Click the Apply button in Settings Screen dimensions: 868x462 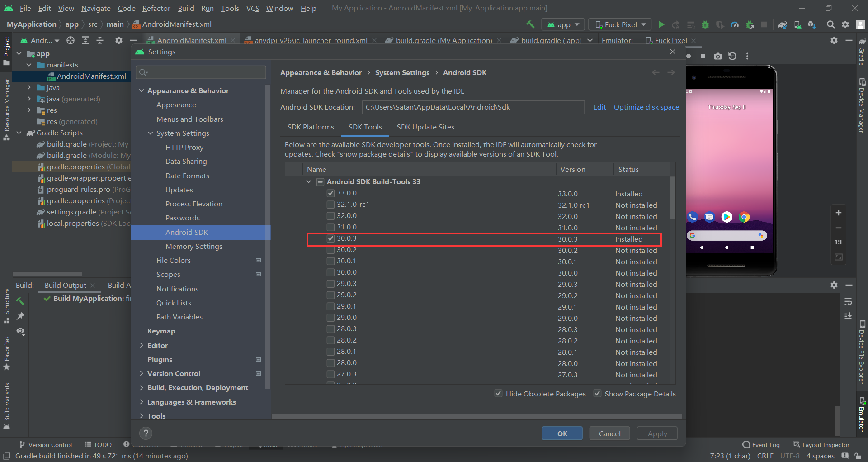(657, 433)
